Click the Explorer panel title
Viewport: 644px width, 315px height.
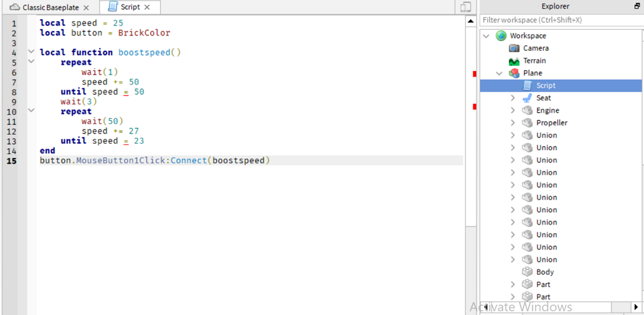(x=556, y=6)
